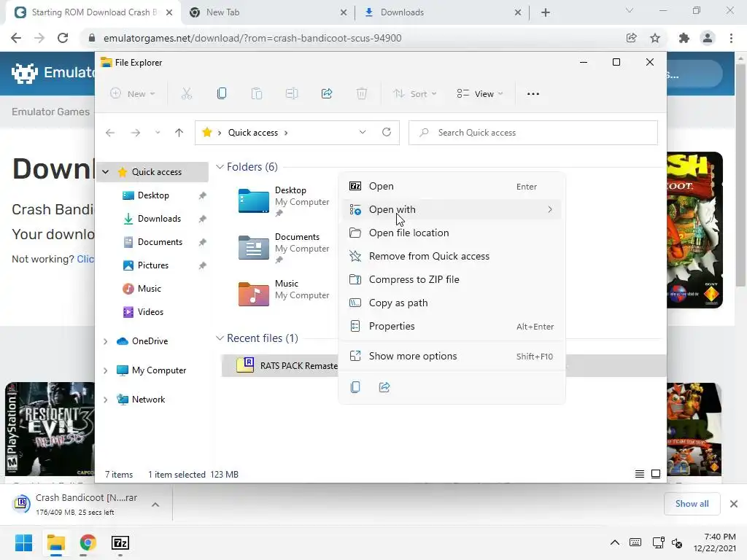Collapse the Folders (6) group
The height and width of the screenshot is (560, 747).
pos(220,167)
